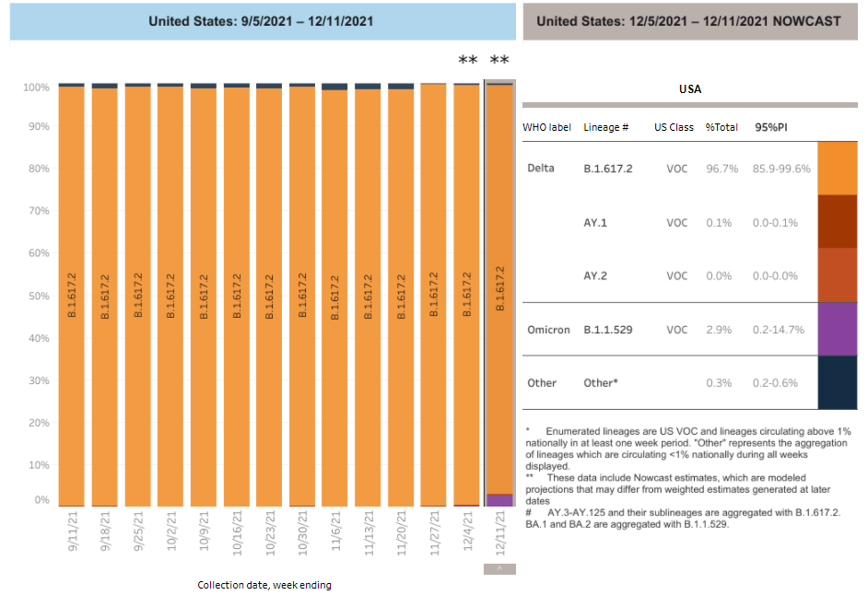Open the United States 9/5/2021 – 12/11/2021 header
This screenshot has height=595, width=868.
click(262, 20)
